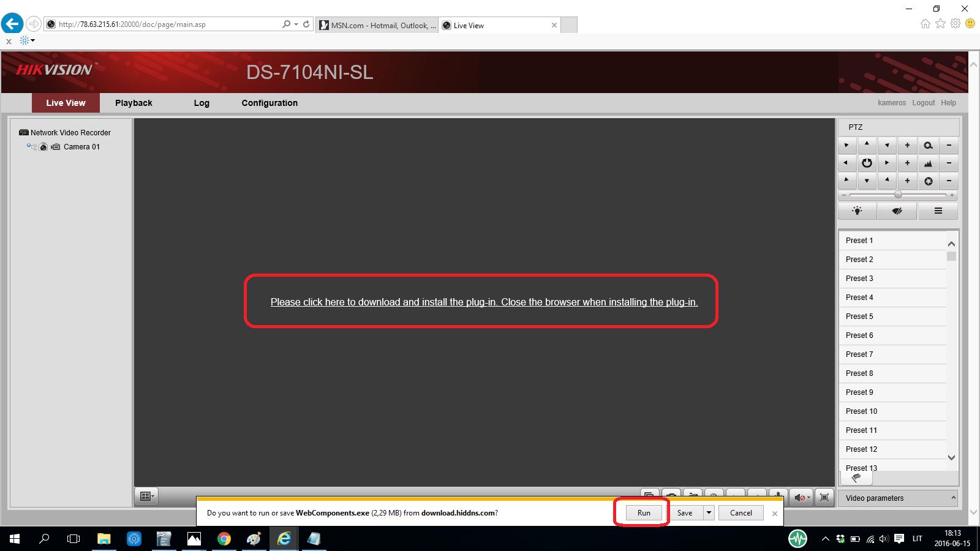The height and width of the screenshot is (551, 980).
Task: Click the zoom in plus button
Action: pos(907,146)
